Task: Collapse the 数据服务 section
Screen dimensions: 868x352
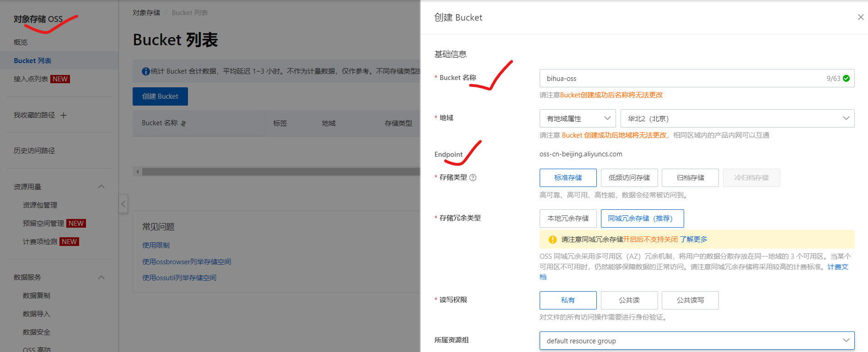Action: tap(102, 277)
